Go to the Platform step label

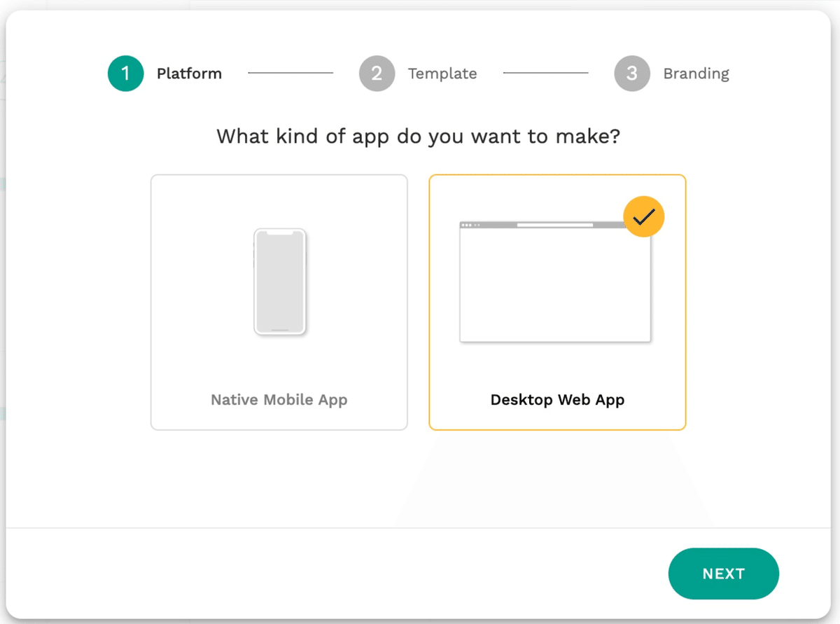pyautogui.click(x=189, y=74)
